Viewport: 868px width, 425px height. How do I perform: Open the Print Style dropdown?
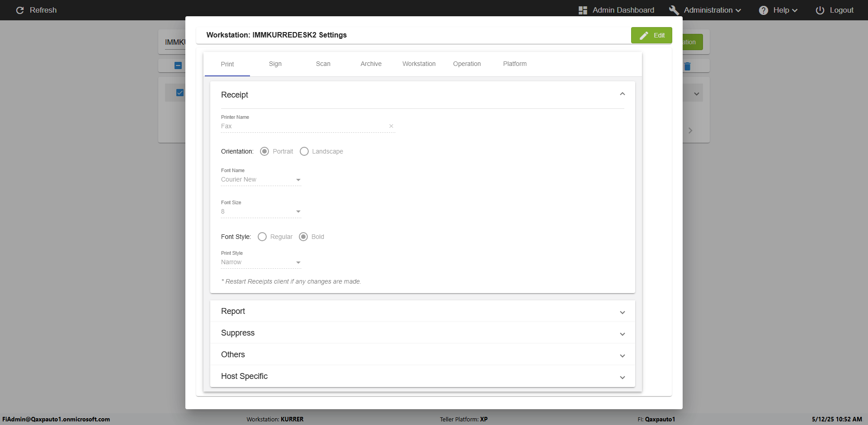pos(261,262)
